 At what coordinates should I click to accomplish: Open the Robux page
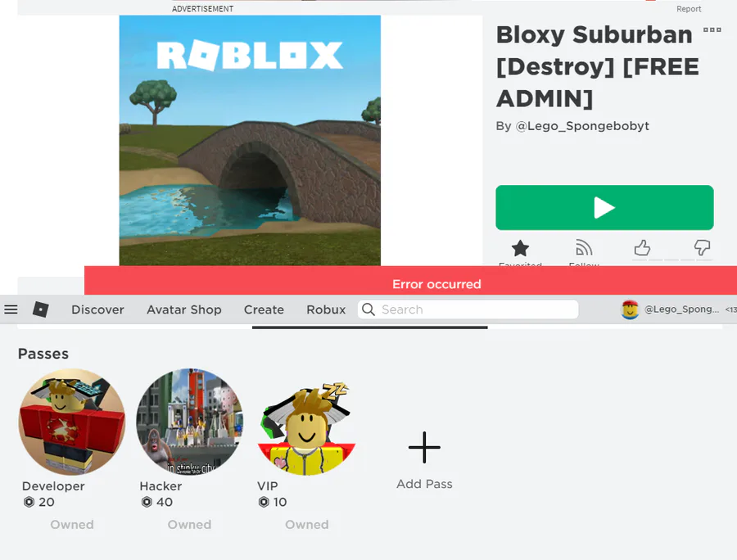326,309
